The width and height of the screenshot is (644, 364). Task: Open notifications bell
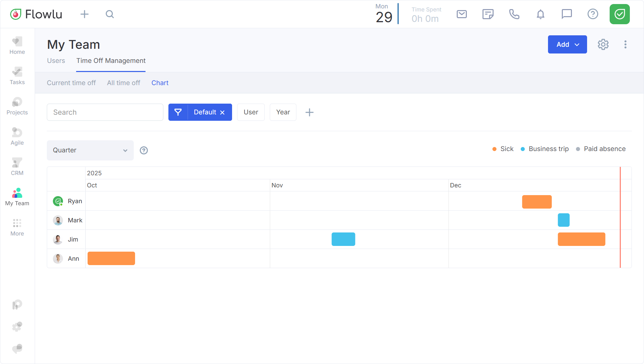(540, 14)
